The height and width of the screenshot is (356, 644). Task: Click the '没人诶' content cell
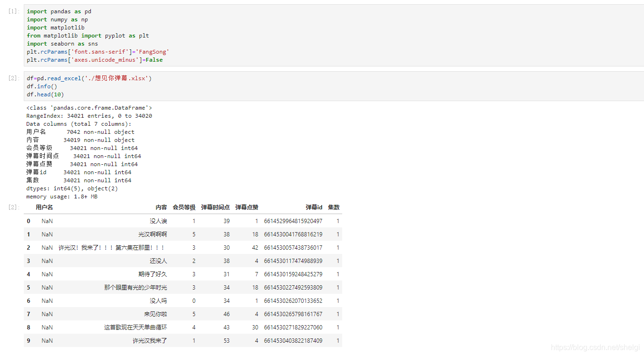tap(158, 221)
